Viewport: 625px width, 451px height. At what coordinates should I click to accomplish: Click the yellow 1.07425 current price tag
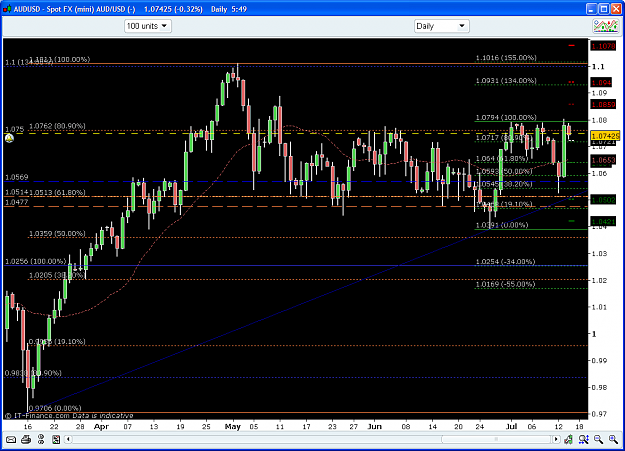(x=605, y=136)
